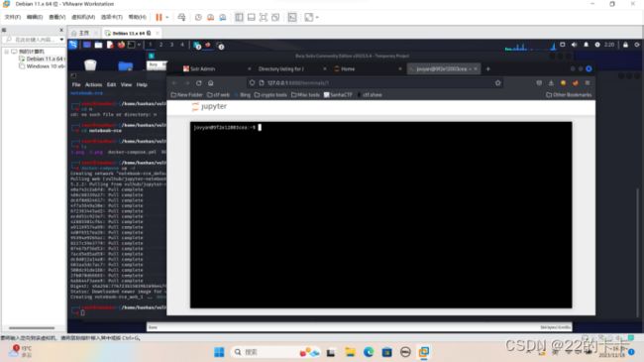The width and height of the screenshot is (644, 362).
Task: Pause the virtual machine in VMware toolbar
Action: click(x=159, y=17)
